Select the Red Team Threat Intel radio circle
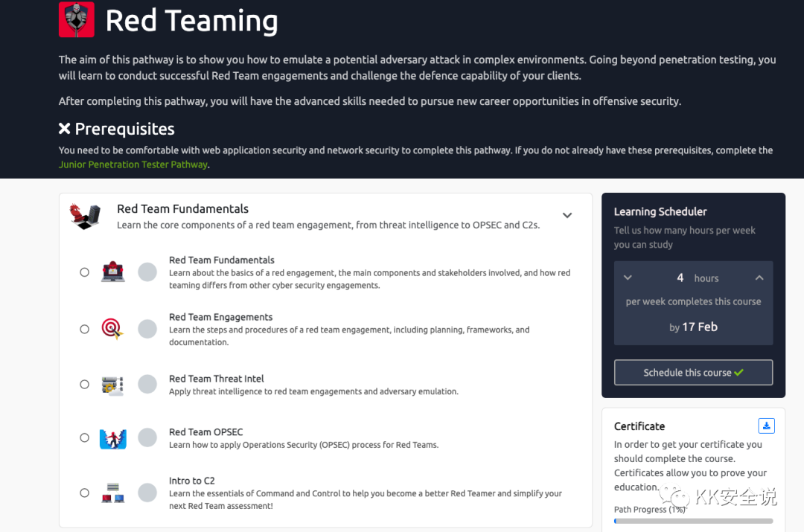The height and width of the screenshot is (532, 804). click(85, 385)
